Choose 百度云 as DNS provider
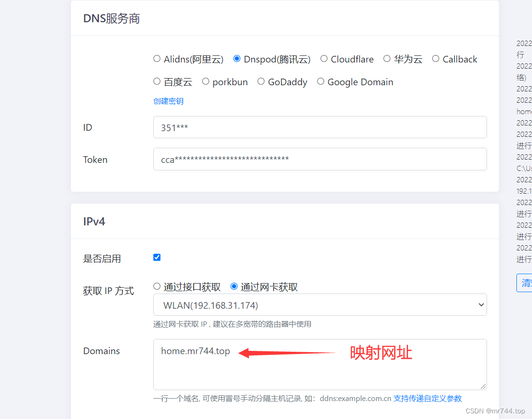The width and height of the screenshot is (532, 419). click(x=157, y=81)
